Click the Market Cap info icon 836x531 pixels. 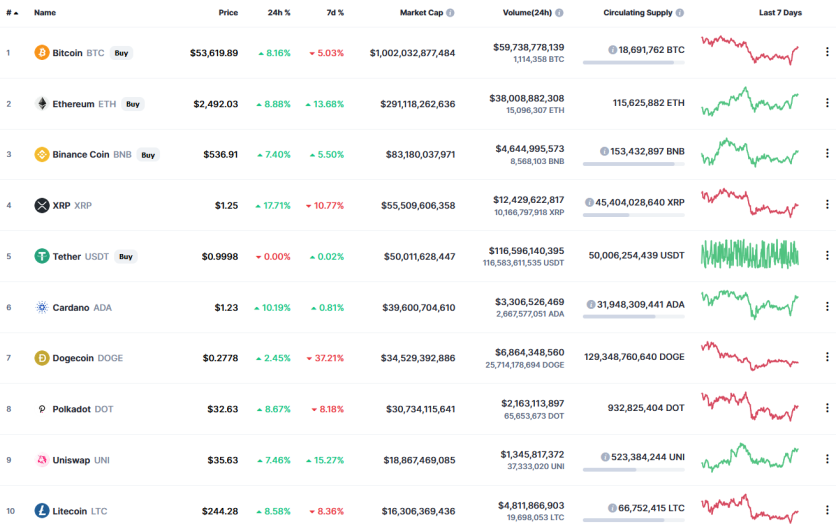tap(451, 13)
